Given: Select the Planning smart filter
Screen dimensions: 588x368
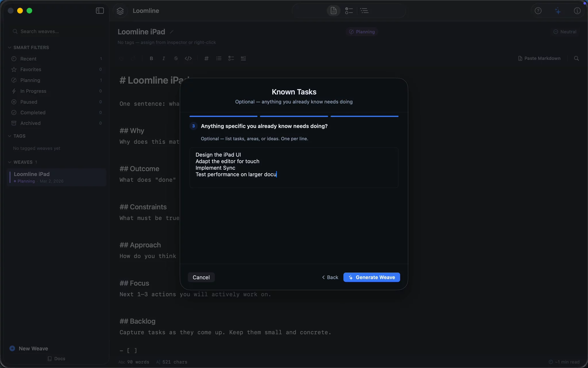Looking at the screenshot, I should pos(30,80).
